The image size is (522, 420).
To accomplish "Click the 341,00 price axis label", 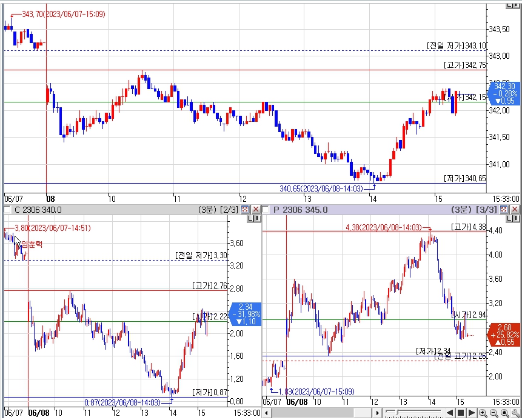I will tap(499, 164).
